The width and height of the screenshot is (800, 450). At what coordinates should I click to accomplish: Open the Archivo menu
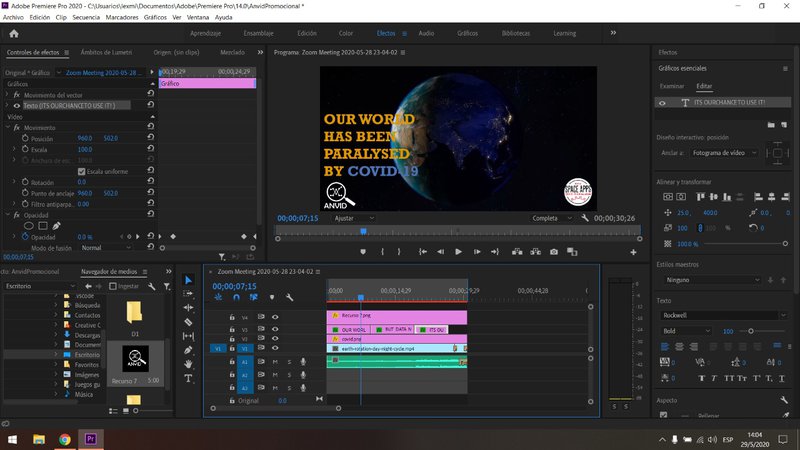(13, 17)
